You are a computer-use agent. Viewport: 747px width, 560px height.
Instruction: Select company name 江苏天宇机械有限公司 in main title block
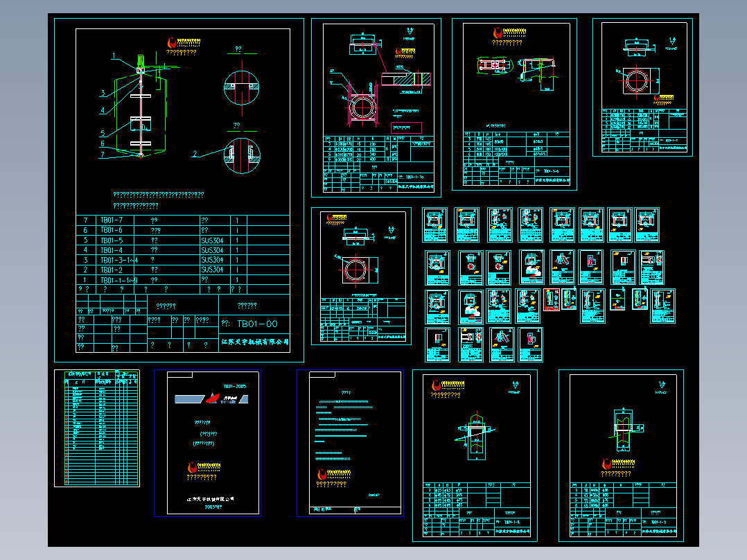(254, 342)
